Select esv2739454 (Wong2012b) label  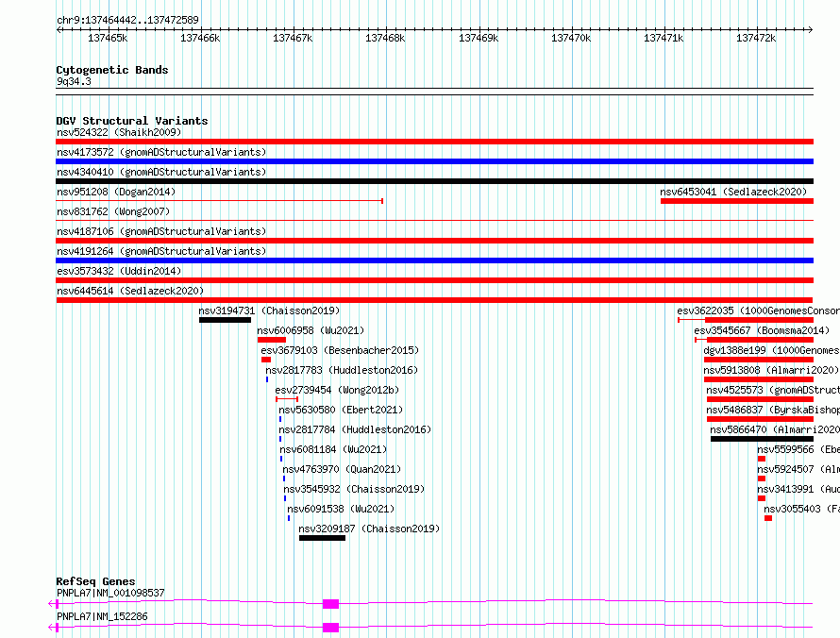pos(337,390)
